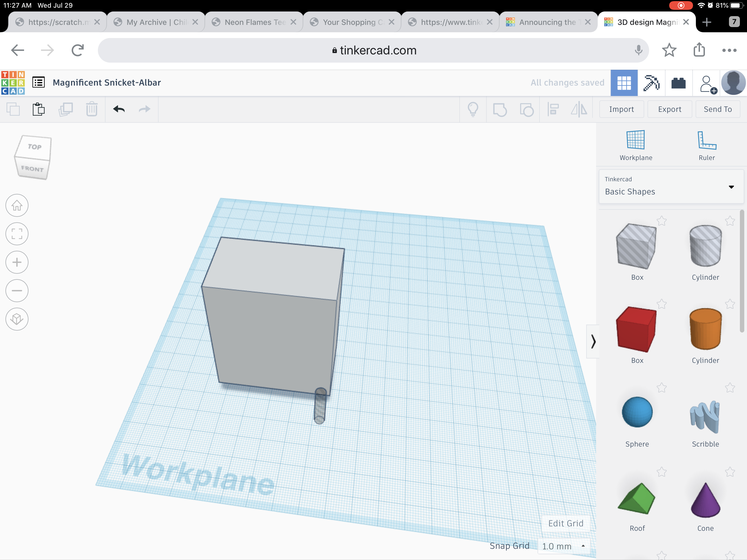Switch to Announcing the tab
The width and height of the screenshot is (747, 560).
click(549, 22)
